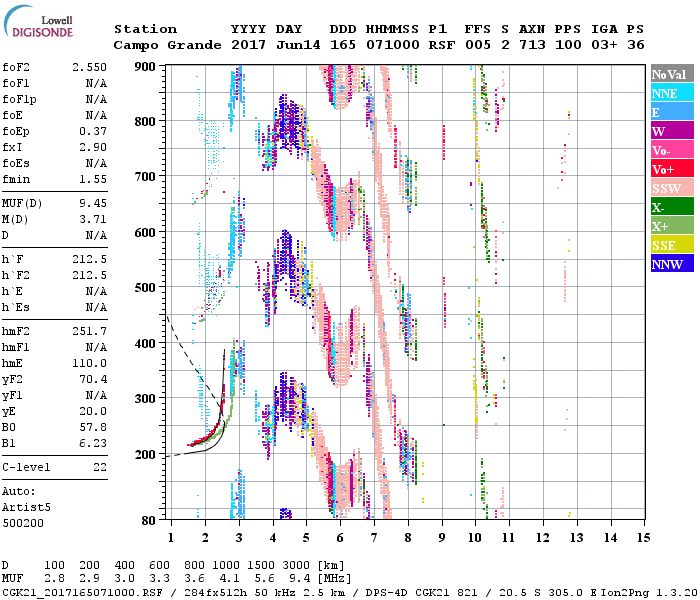This screenshot has width=700, height=600.
Task: Click the cyan NNE legend entry
Action: (x=670, y=94)
